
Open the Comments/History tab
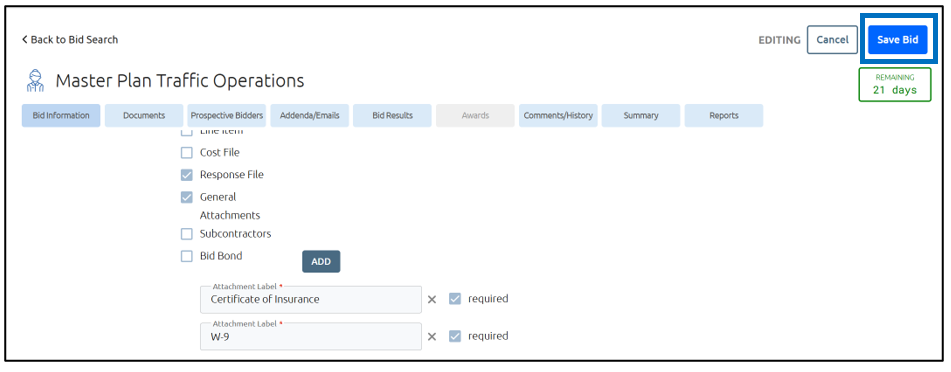coord(558,115)
